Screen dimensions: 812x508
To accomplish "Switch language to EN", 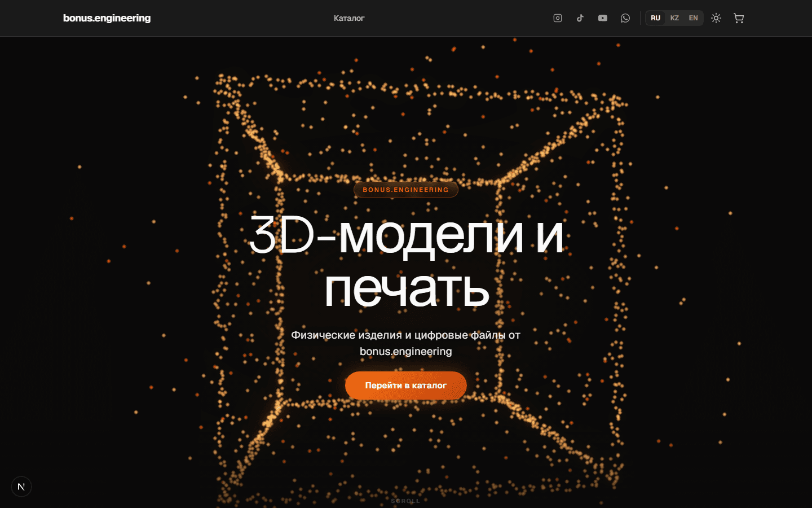I will click(693, 18).
